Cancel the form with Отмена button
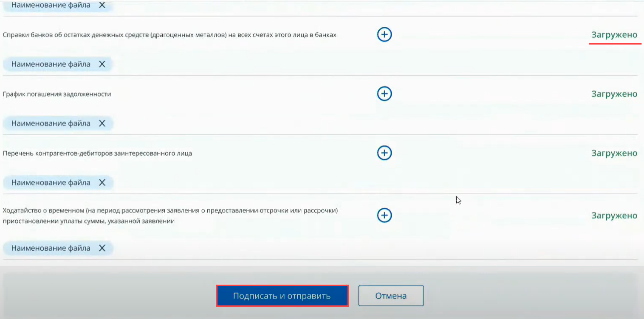The height and width of the screenshot is (319, 644). pos(391,296)
